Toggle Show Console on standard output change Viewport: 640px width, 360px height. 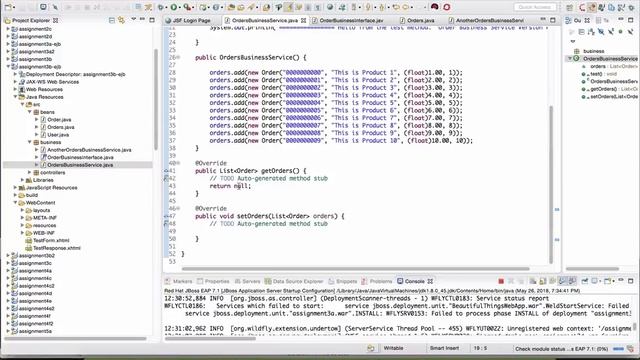pos(562,281)
